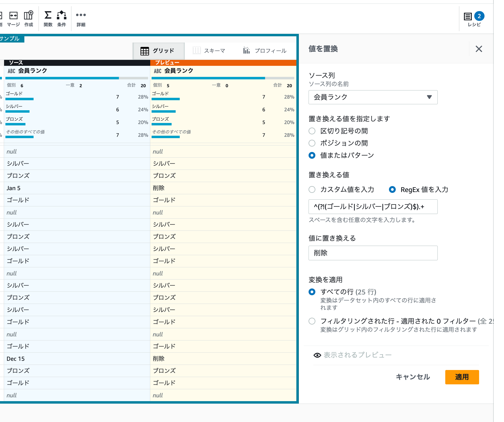Click the 表示されるプレビュー link
The image size is (504, 422).
358,355
